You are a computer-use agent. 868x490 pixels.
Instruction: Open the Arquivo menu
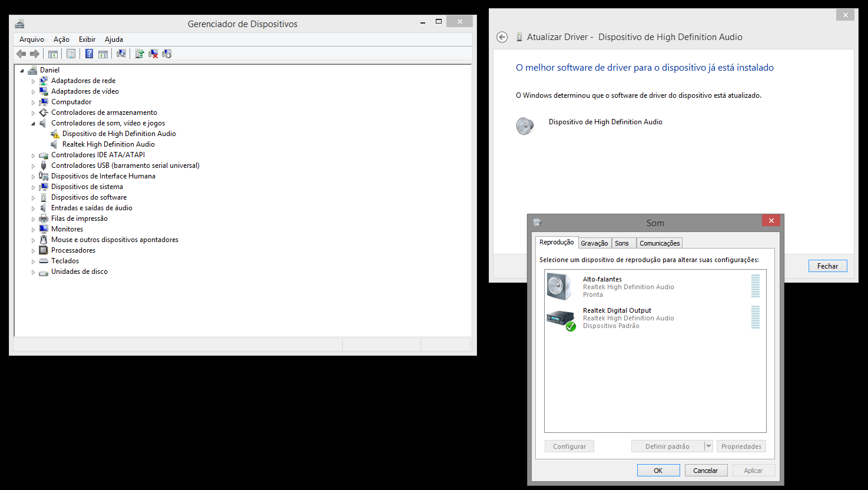(x=32, y=39)
